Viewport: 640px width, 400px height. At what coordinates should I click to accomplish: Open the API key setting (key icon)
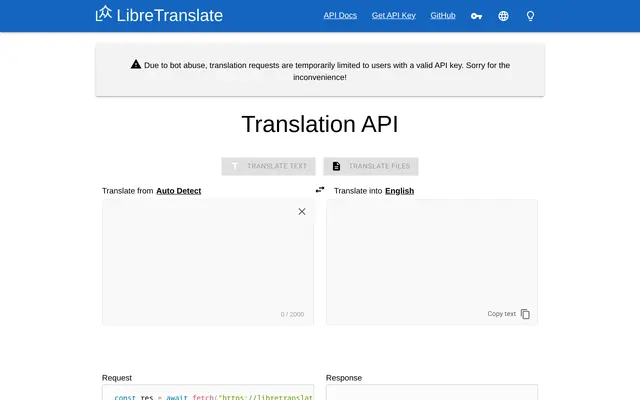pos(476,16)
